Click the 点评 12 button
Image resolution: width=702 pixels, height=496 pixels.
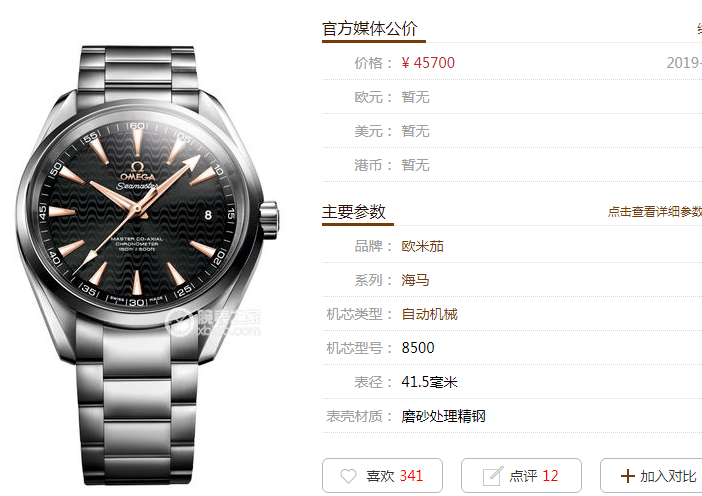click(522, 475)
